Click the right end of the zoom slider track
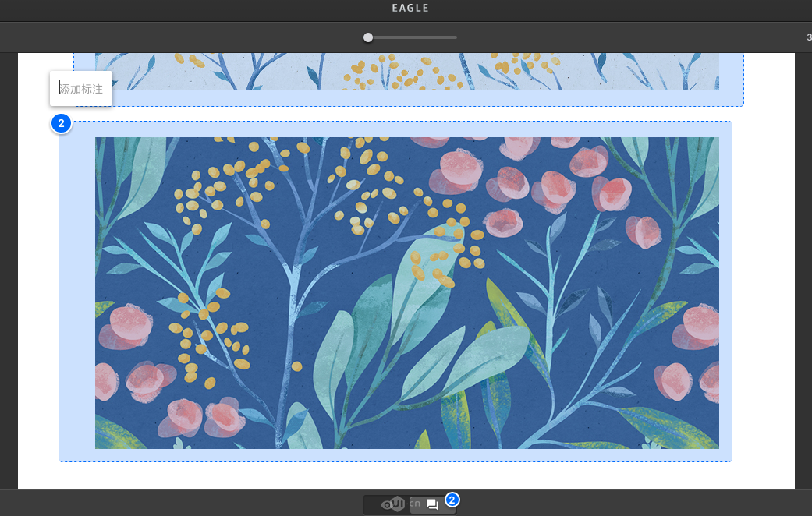The width and height of the screenshot is (812, 516). (x=455, y=37)
